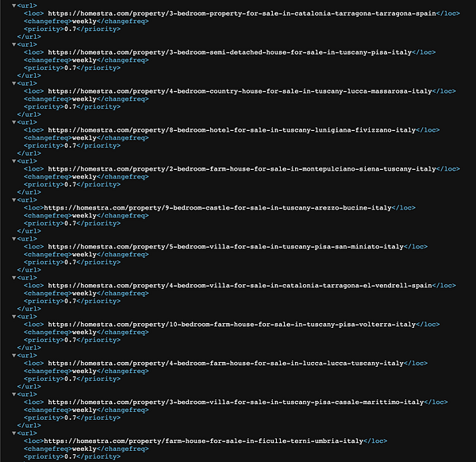Click the 10-bedroom farm house Volterra URL
The width and height of the screenshot is (476, 462).
tap(232, 325)
